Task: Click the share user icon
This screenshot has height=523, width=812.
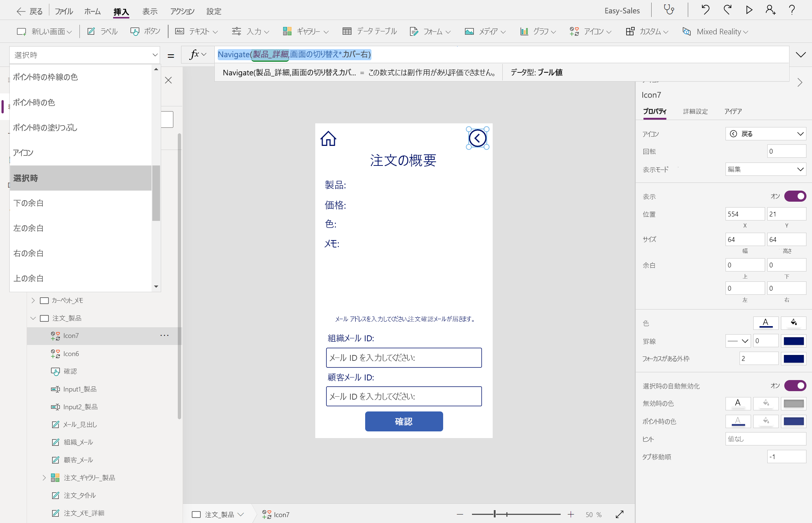Action: click(x=770, y=10)
